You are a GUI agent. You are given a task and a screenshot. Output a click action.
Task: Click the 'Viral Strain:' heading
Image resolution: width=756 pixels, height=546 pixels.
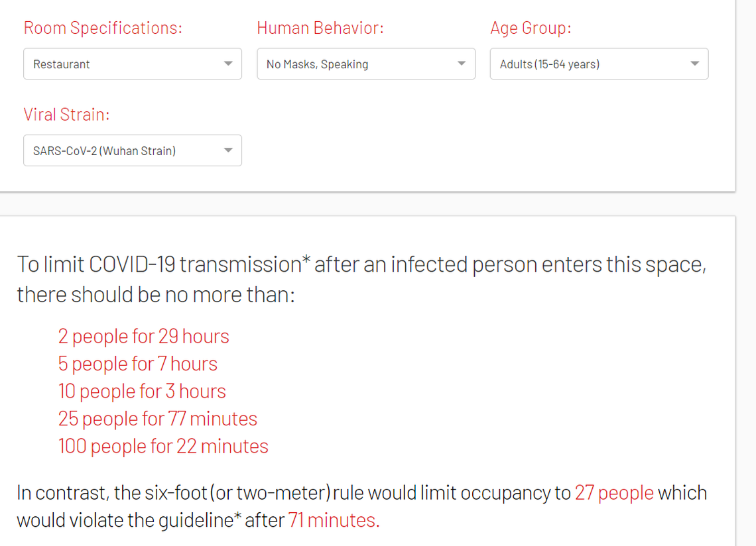click(x=66, y=114)
